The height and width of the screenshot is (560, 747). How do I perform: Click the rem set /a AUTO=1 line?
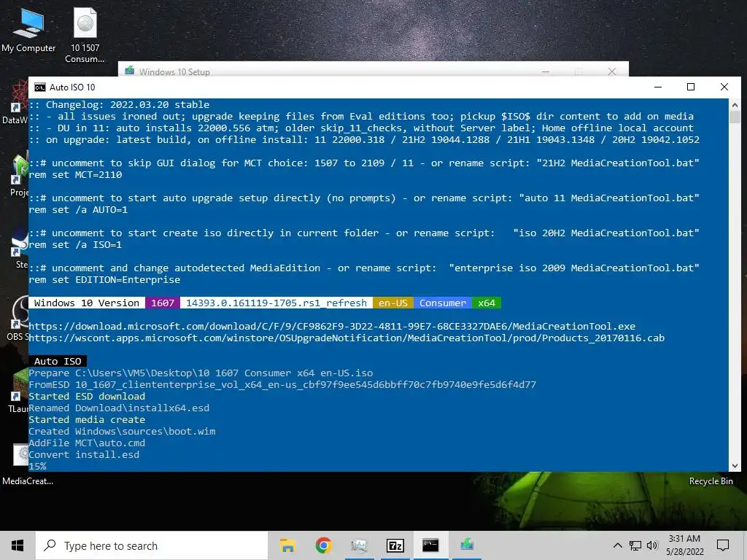pyautogui.click(x=78, y=209)
